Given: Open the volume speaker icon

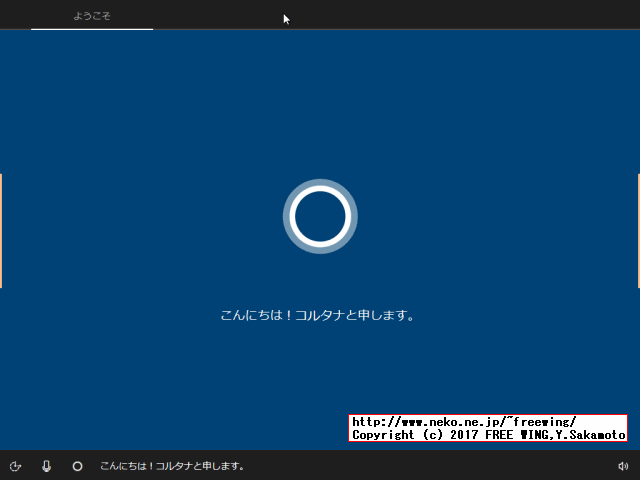Looking at the screenshot, I should pyautogui.click(x=623, y=466).
